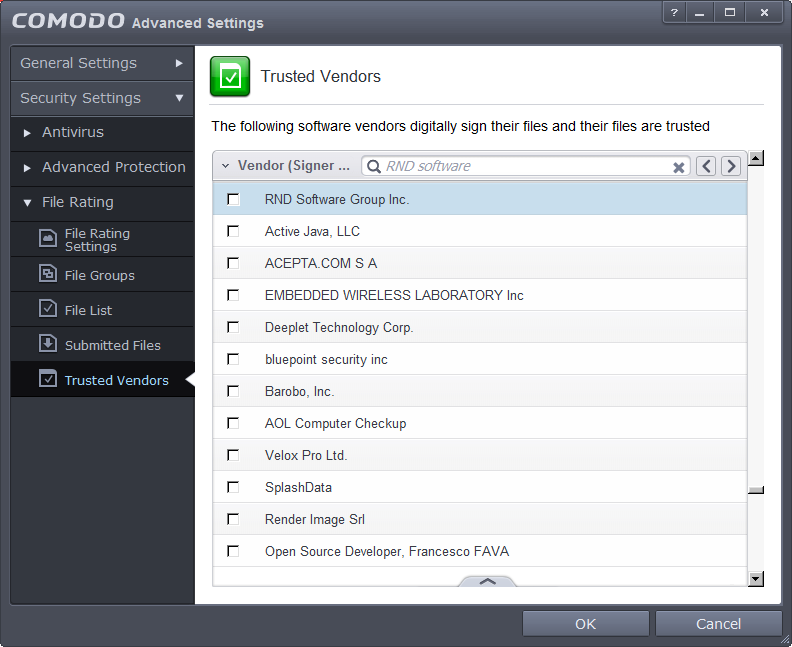Screen dimensions: 792x647
Task: Check RND Software Group Inc. checkbox
Action: click(x=233, y=199)
